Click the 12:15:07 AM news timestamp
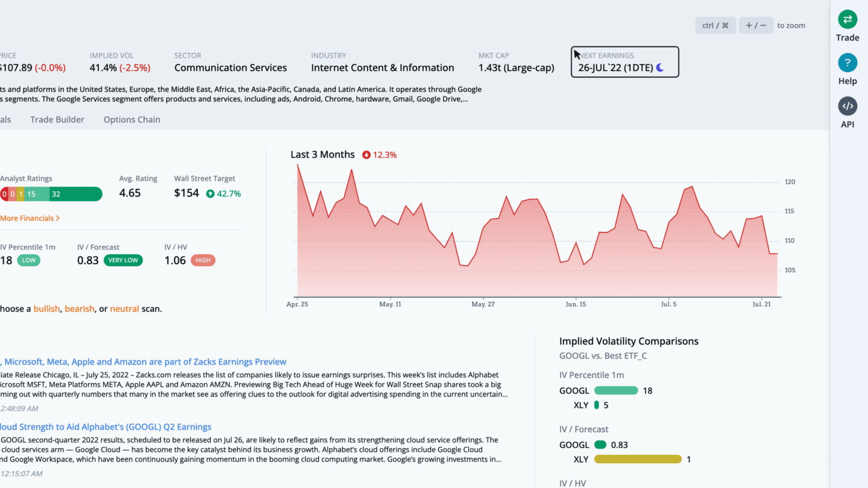 click(x=21, y=474)
